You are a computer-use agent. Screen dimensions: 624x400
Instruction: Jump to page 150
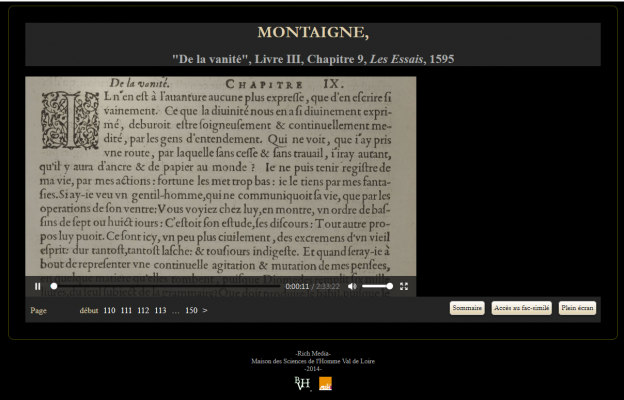[x=191, y=310]
